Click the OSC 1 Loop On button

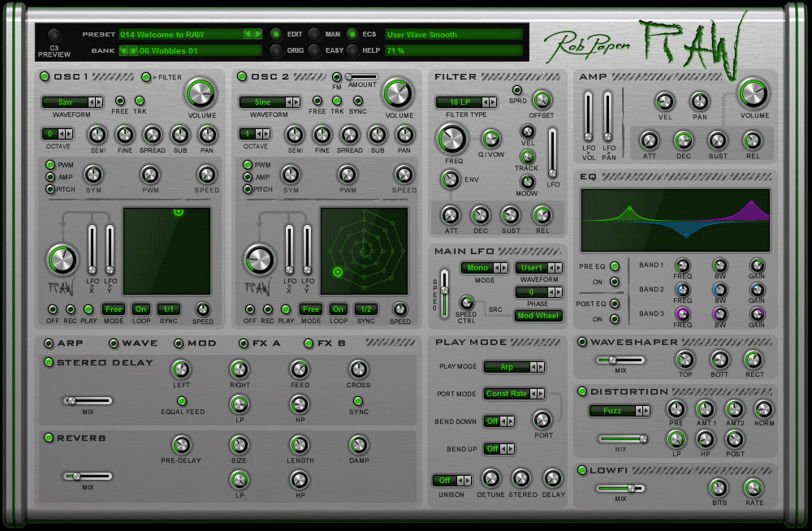click(x=140, y=309)
